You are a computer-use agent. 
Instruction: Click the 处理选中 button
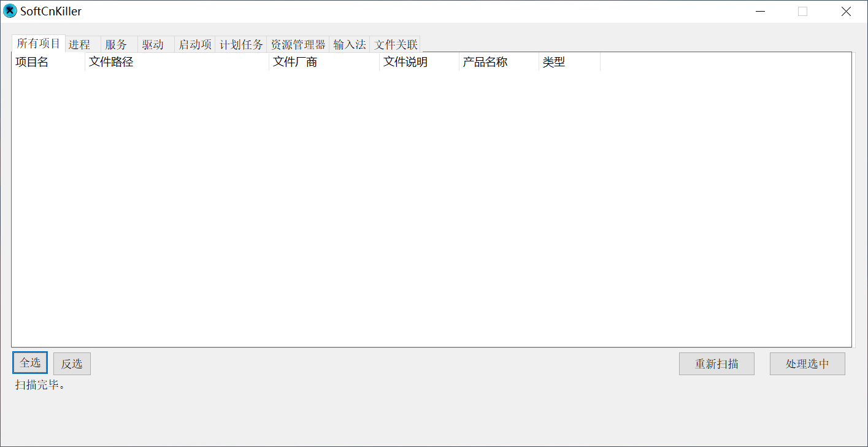[807, 363]
